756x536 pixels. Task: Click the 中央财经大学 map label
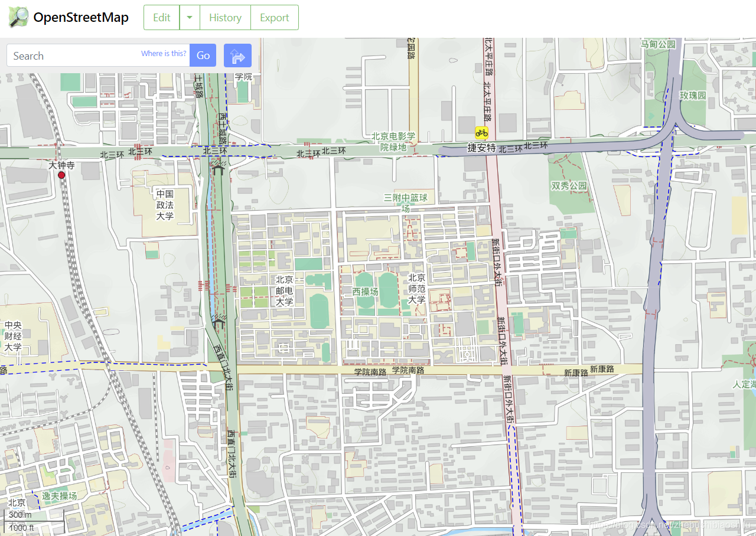coord(13,336)
